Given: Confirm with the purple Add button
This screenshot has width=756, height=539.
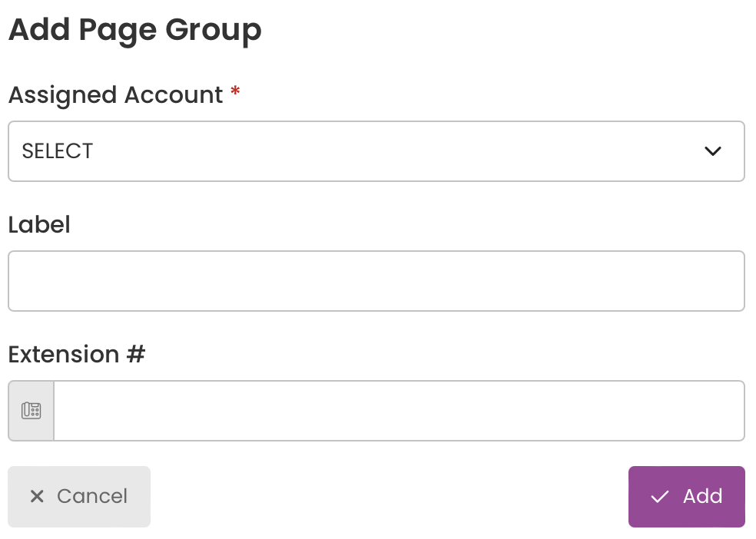Looking at the screenshot, I should click(687, 497).
